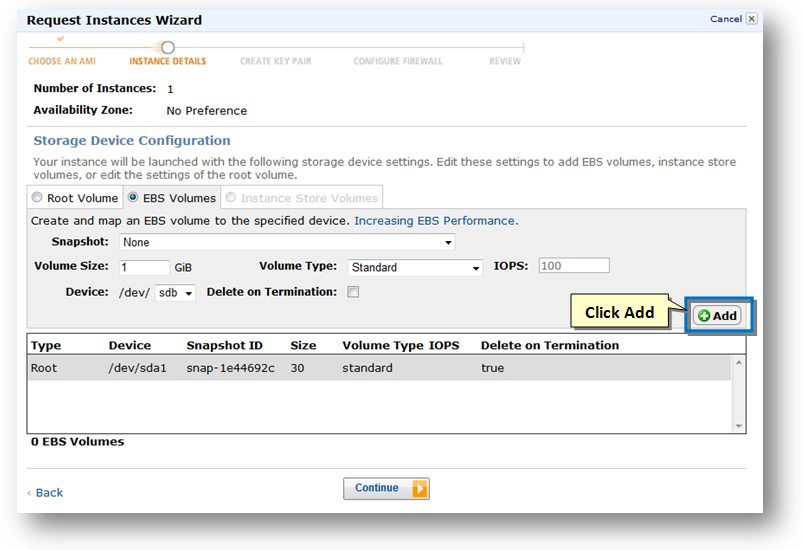Image resolution: width=802 pixels, height=550 pixels.
Task: Click the true cell in Root row
Action: (493, 368)
